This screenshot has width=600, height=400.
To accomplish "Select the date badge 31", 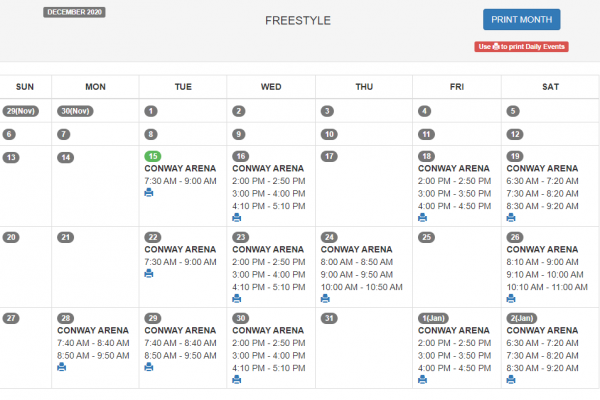I will [329, 318].
